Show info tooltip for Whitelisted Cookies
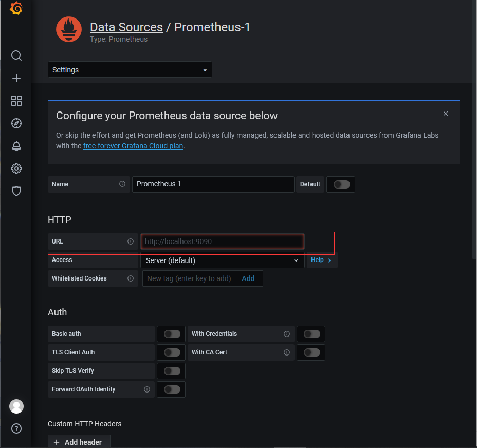477x448 pixels. pos(131,278)
